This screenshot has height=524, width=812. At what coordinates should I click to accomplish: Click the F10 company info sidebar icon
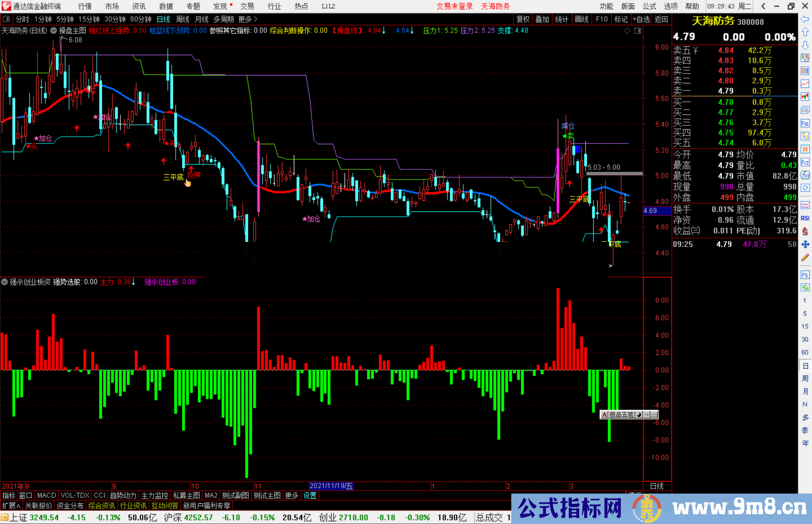click(805, 123)
